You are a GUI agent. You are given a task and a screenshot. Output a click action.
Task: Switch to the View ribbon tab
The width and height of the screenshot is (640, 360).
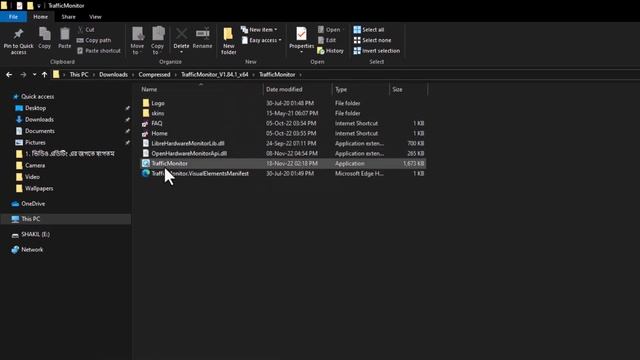[x=95, y=17]
